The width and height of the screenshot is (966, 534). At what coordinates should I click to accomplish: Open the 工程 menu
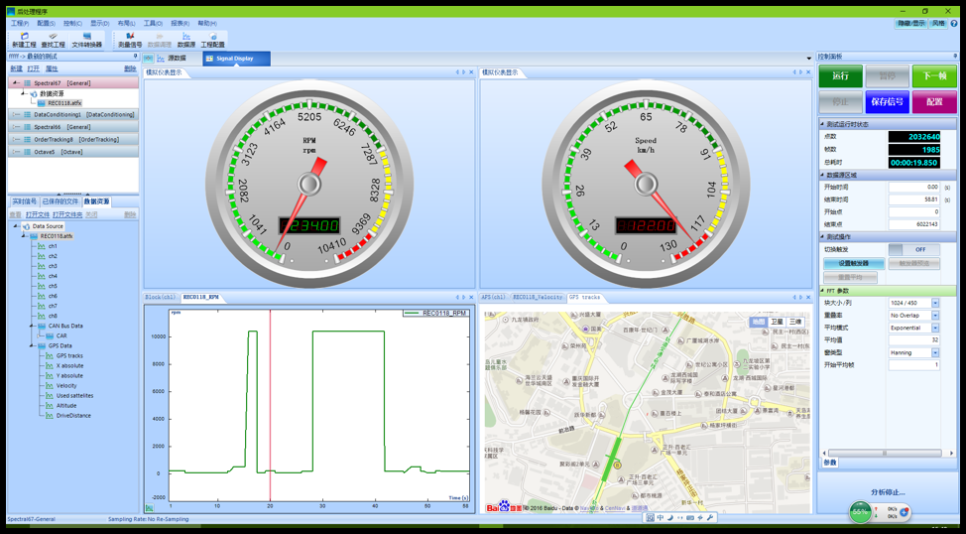[x=20, y=23]
